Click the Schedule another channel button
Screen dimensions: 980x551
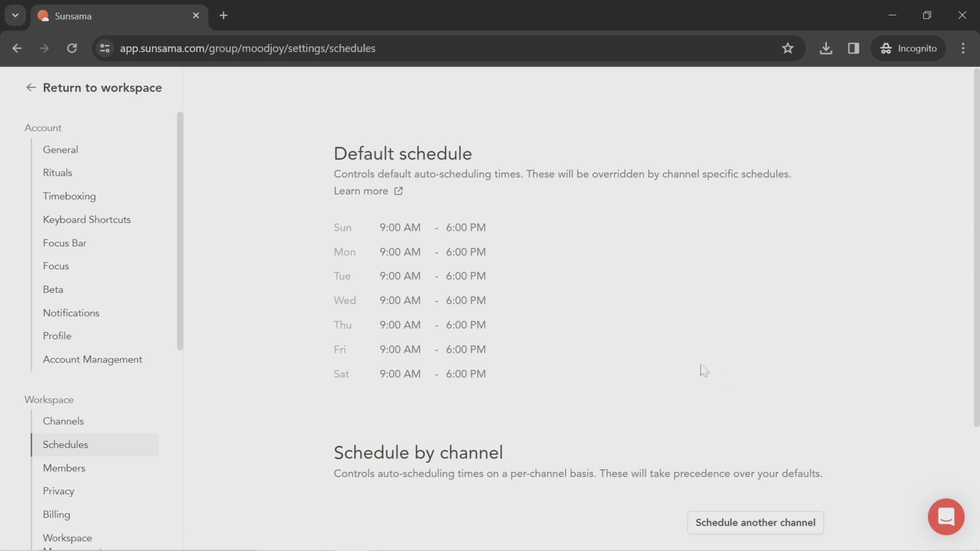(755, 522)
